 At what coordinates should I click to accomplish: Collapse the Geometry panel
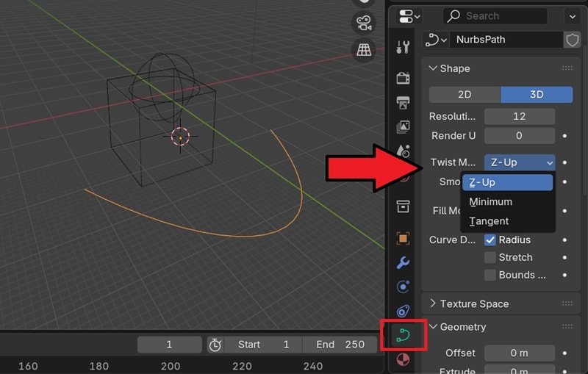434,327
